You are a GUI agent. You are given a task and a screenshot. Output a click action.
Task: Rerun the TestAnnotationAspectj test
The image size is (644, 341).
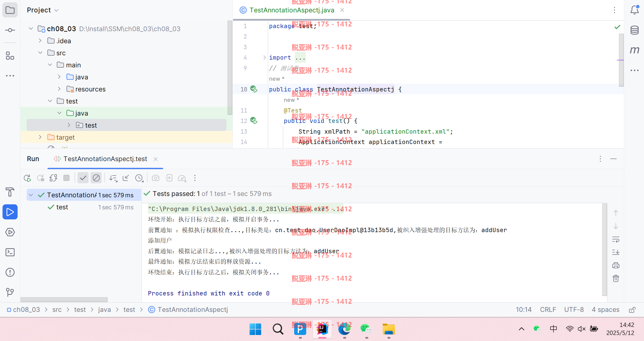[28, 178]
